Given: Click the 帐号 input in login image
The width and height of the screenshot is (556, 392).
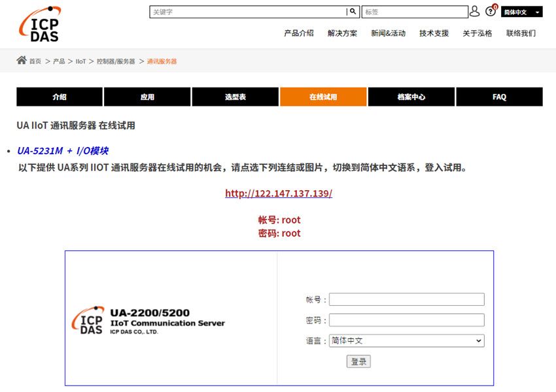Looking at the screenshot, I should (407, 299).
